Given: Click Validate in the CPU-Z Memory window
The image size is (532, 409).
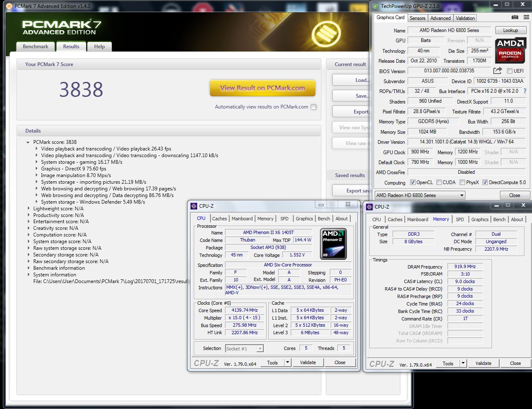Looking at the screenshot, I should click(x=483, y=363).
